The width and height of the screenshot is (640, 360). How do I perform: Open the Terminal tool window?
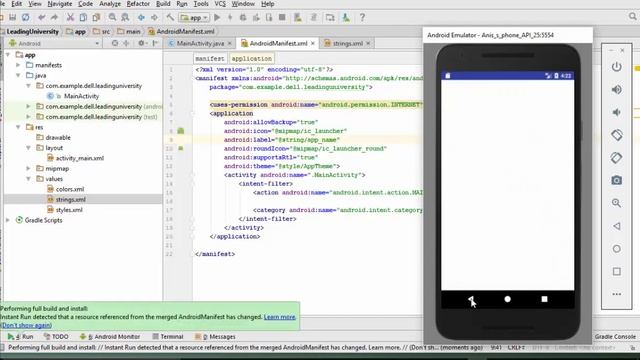click(x=168, y=337)
